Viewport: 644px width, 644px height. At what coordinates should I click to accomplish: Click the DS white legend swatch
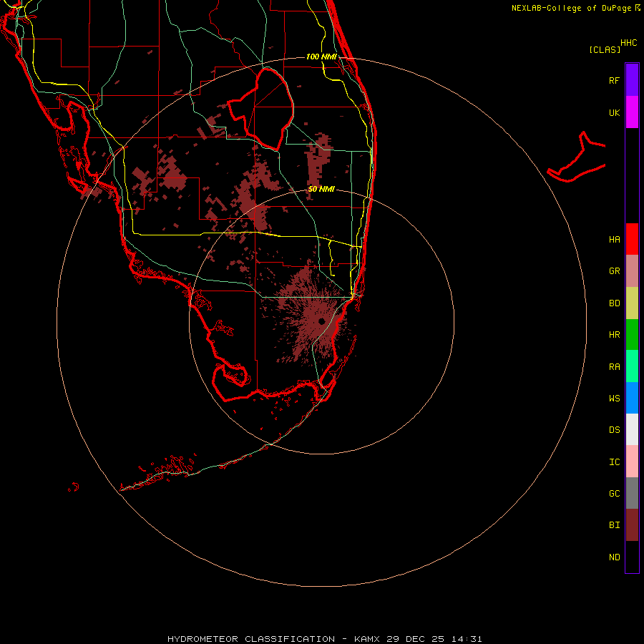[x=632, y=429]
